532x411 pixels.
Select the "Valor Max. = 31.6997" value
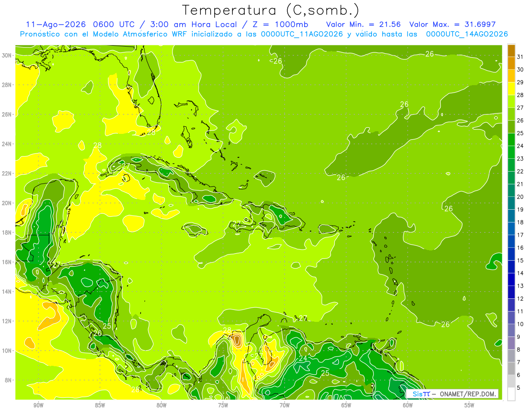tap(452, 24)
